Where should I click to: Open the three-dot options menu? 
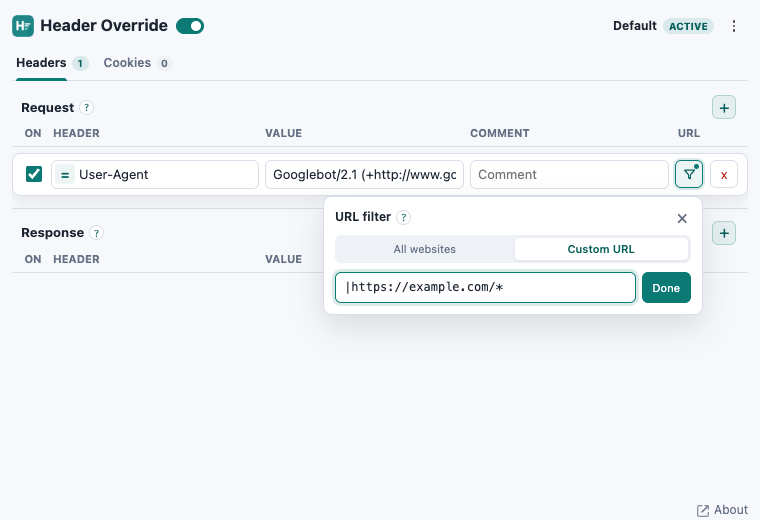734,26
